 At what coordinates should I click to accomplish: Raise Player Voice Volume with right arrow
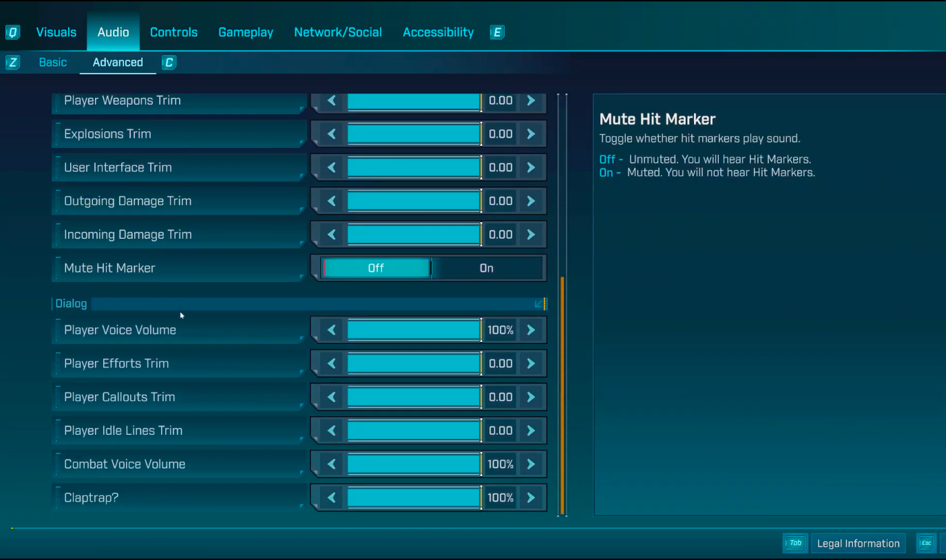point(531,330)
